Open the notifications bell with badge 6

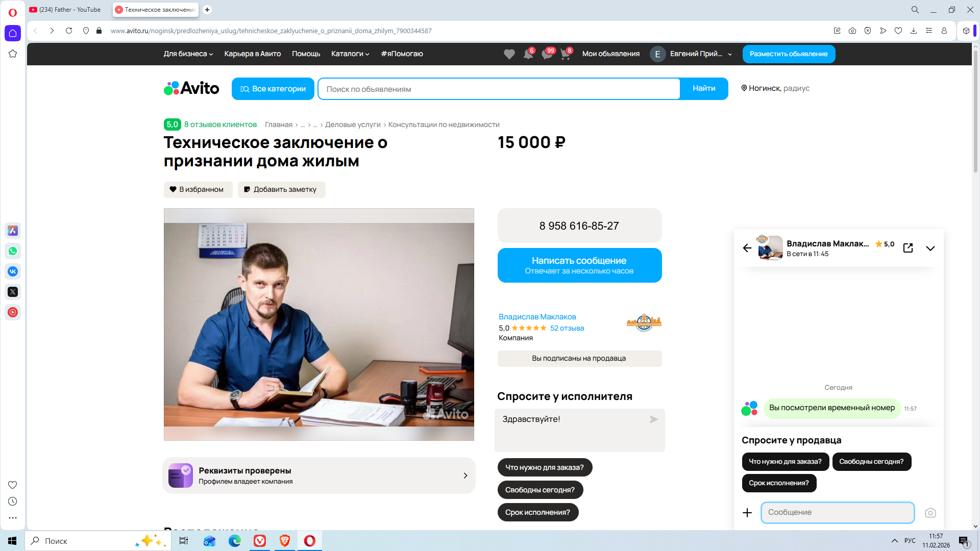click(528, 54)
